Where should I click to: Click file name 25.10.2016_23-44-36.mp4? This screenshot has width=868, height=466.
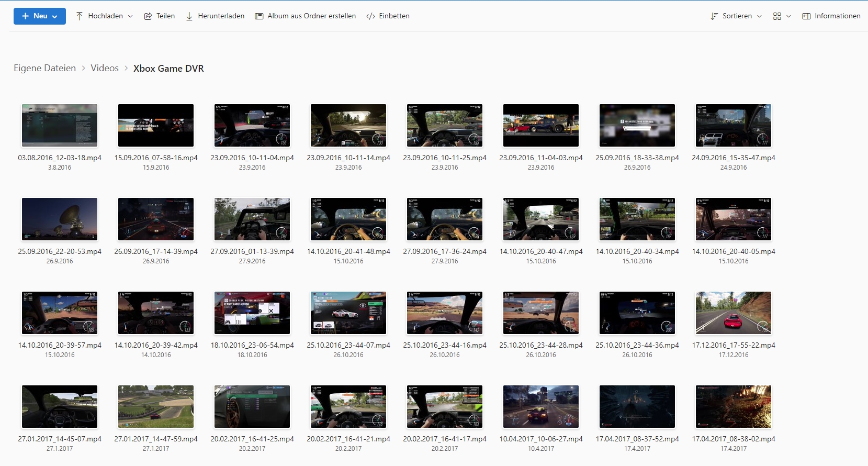click(x=637, y=345)
